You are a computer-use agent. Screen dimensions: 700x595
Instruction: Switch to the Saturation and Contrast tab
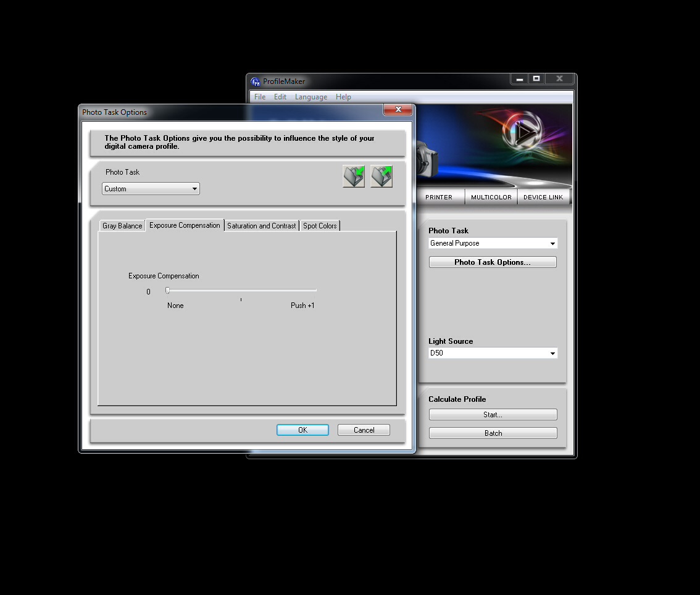point(261,226)
